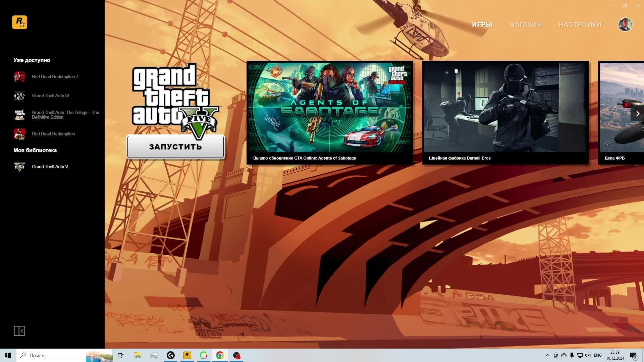The image size is (644, 362).
Task: Select the Grand Theft Auto IV icon
Action: coord(19,96)
